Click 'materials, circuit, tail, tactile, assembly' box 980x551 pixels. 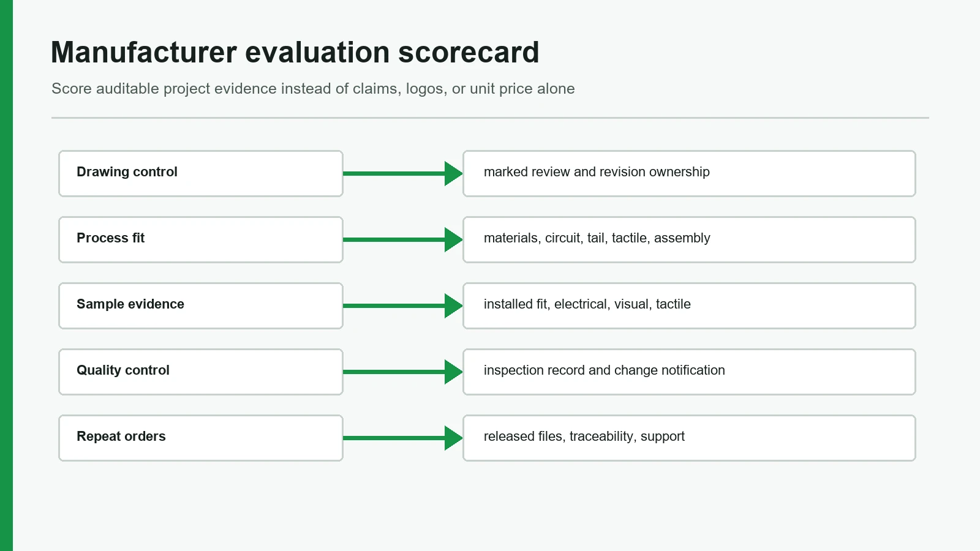[x=689, y=239]
